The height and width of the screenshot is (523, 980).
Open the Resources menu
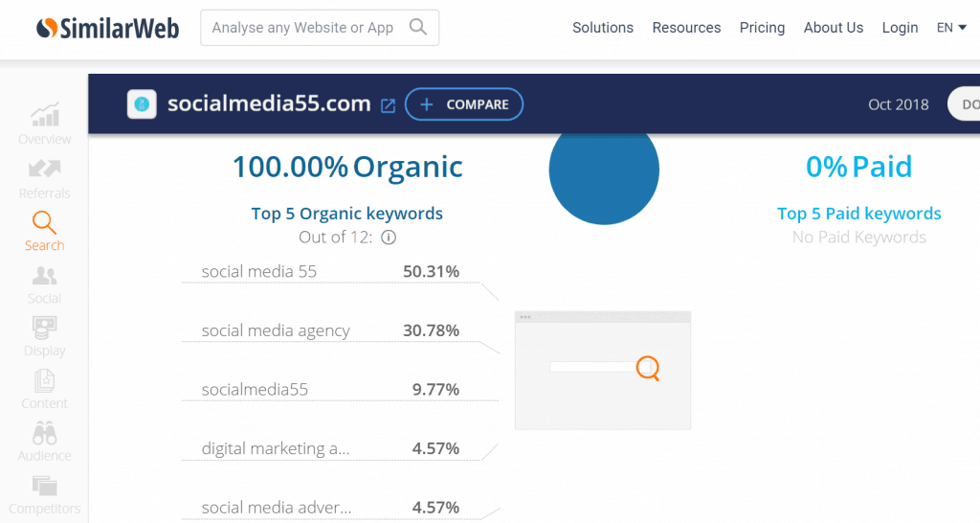pos(686,28)
